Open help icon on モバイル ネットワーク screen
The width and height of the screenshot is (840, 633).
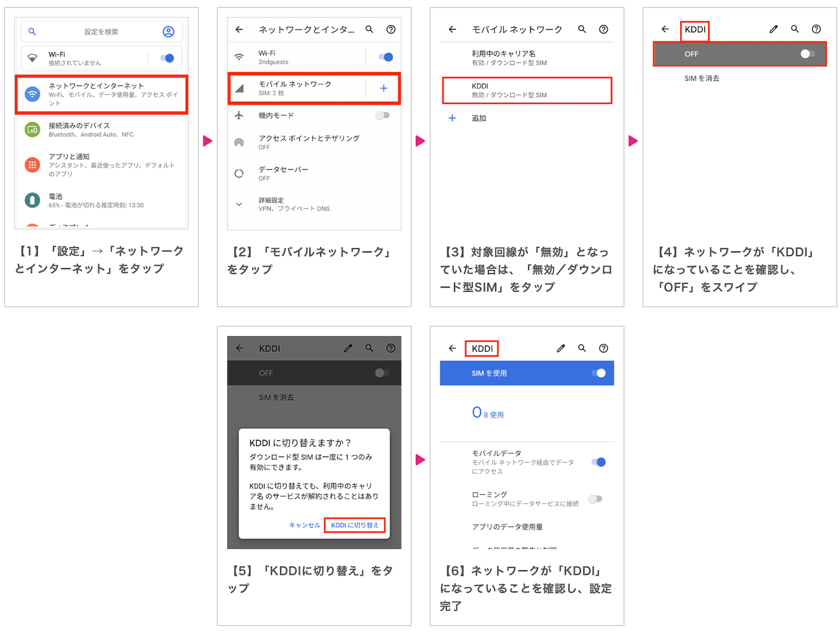(x=603, y=29)
